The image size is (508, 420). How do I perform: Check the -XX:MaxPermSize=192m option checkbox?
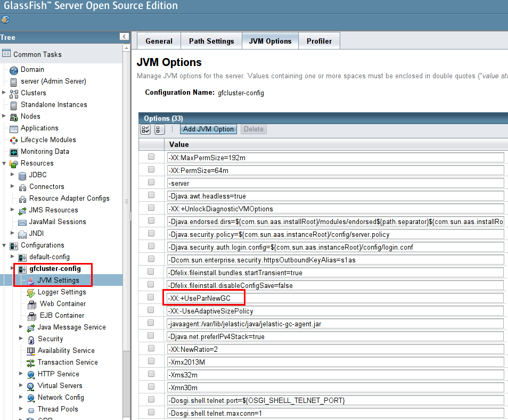click(x=151, y=157)
